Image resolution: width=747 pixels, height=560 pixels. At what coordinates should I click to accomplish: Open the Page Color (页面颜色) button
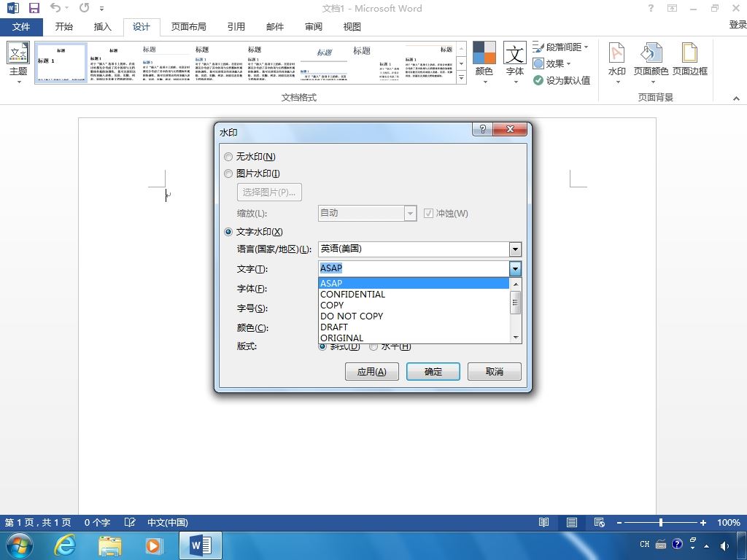(651, 63)
